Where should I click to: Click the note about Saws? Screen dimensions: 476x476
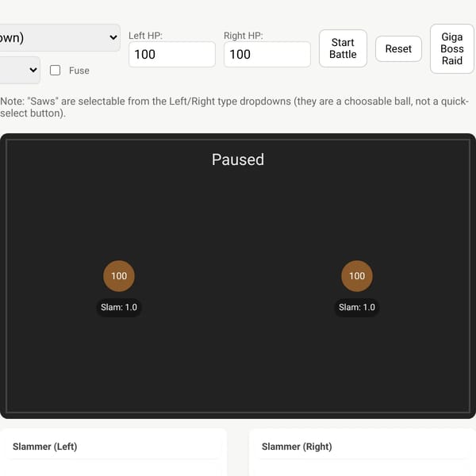pos(234,107)
